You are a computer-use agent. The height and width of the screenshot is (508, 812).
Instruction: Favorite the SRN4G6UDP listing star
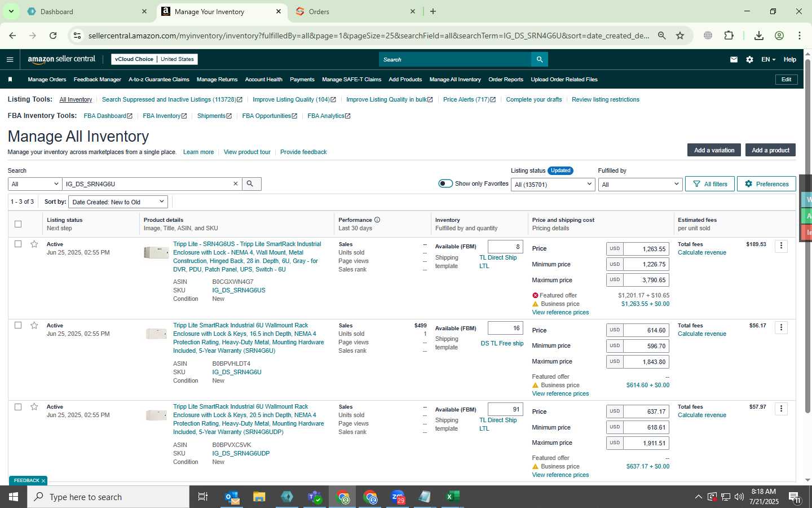coord(34,407)
